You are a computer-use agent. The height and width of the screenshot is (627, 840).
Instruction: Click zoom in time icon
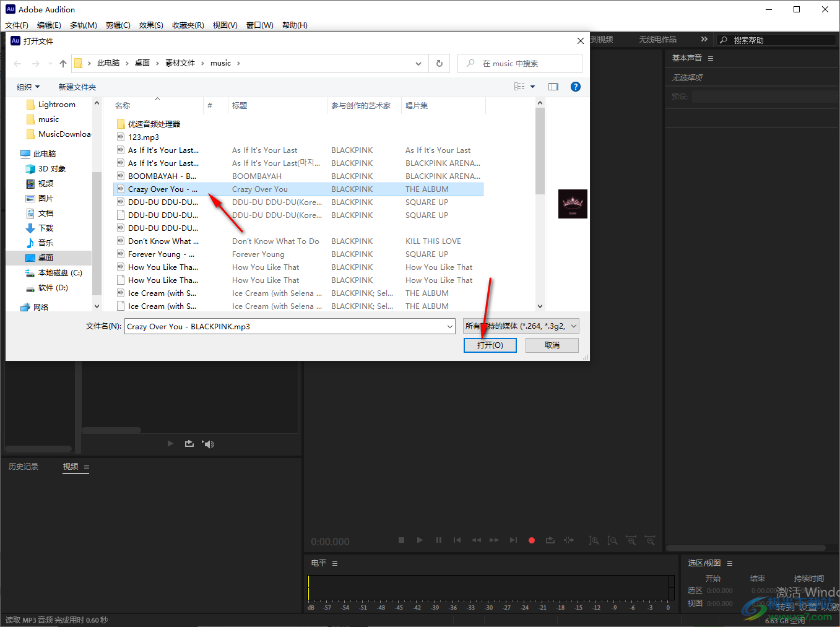[x=631, y=540]
